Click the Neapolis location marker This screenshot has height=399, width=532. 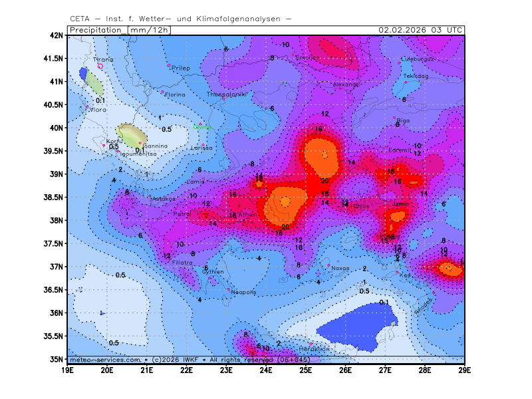point(229,289)
